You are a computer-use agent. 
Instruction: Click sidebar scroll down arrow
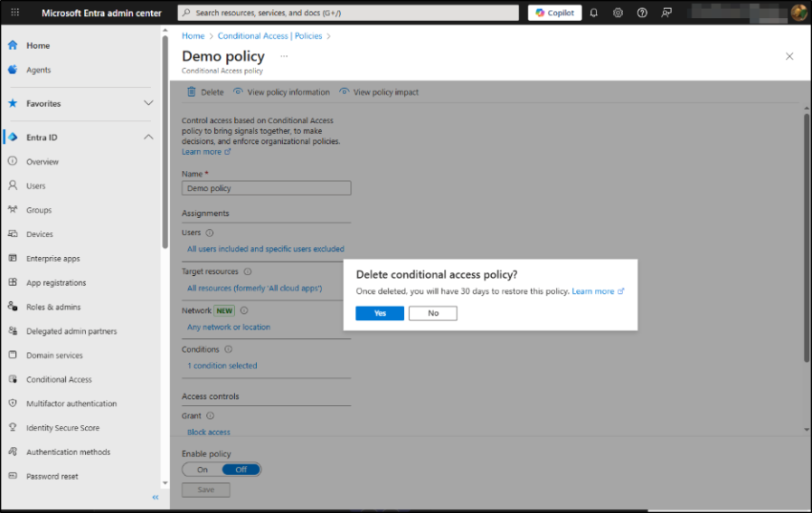[165, 483]
